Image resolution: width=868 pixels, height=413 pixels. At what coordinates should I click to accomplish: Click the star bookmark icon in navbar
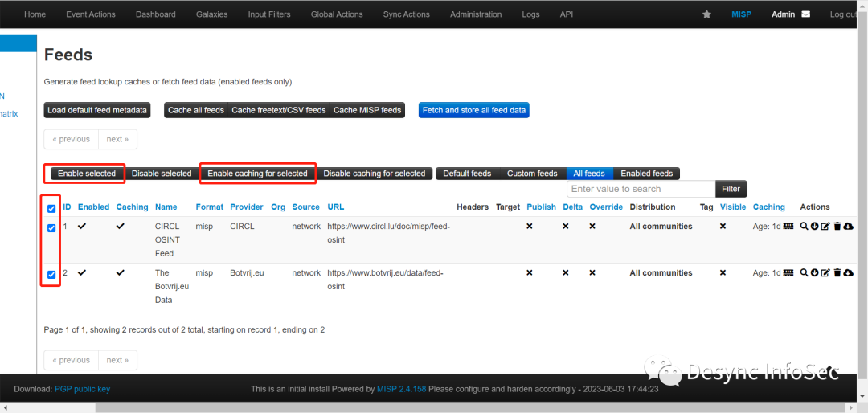(706, 14)
